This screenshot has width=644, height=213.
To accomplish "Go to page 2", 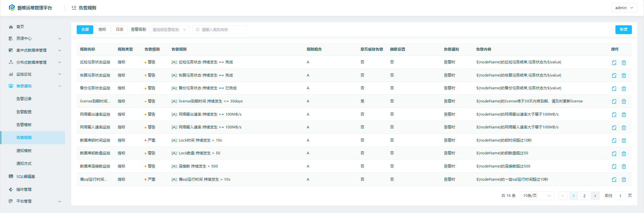I will [x=584, y=196].
